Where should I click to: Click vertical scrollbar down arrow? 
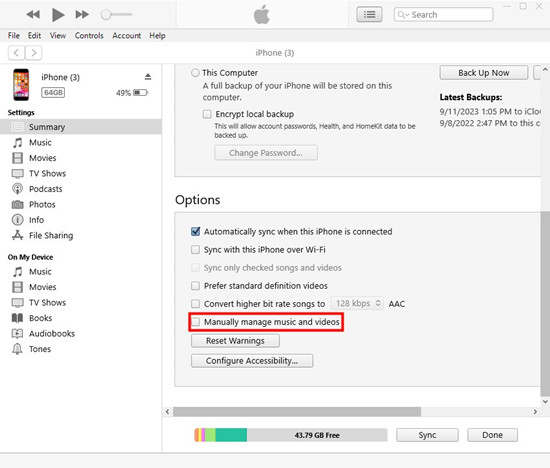[545, 401]
